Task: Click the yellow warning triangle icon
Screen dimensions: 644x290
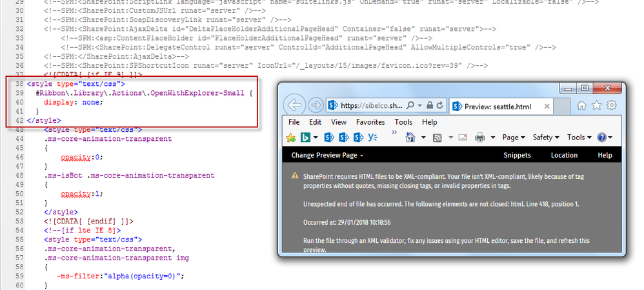Action: [295, 176]
